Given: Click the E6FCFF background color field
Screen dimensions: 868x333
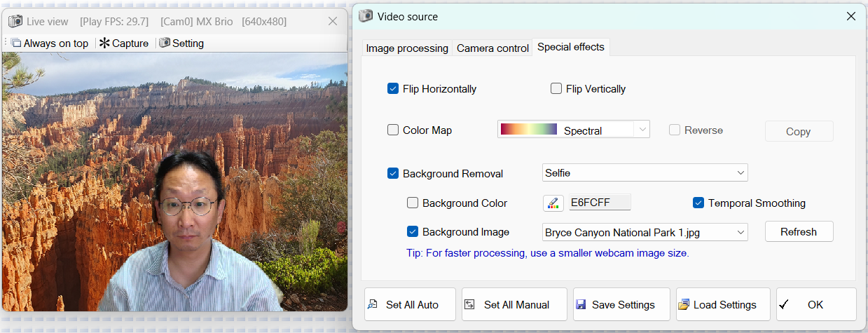Looking at the screenshot, I should (x=600, y=203).
